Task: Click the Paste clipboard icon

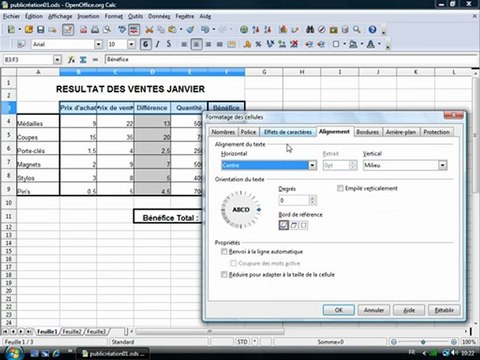Action: pyautogui.click(x=172, y=30)
